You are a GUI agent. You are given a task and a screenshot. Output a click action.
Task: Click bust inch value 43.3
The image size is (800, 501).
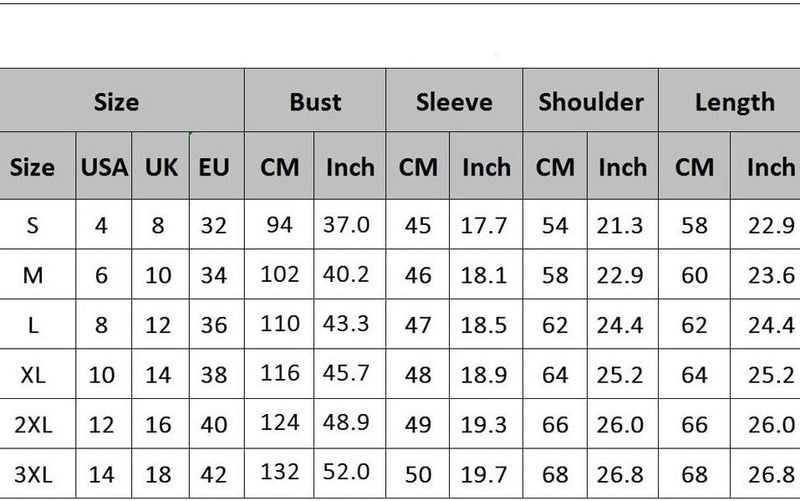click(x=347, y=325)
